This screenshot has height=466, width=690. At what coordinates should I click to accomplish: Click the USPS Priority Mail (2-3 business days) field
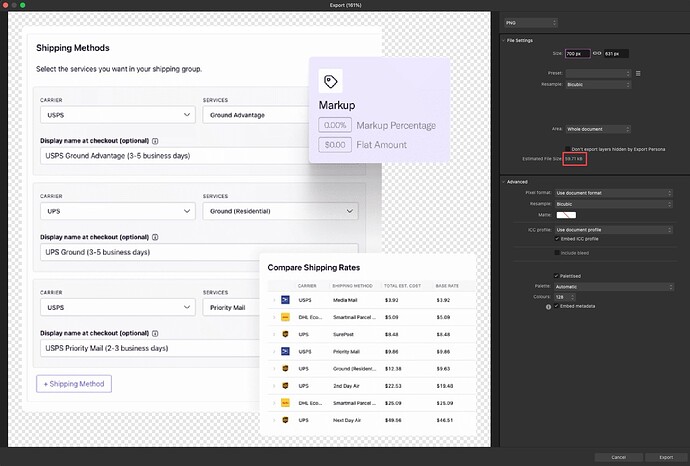[x=150, y=348]
